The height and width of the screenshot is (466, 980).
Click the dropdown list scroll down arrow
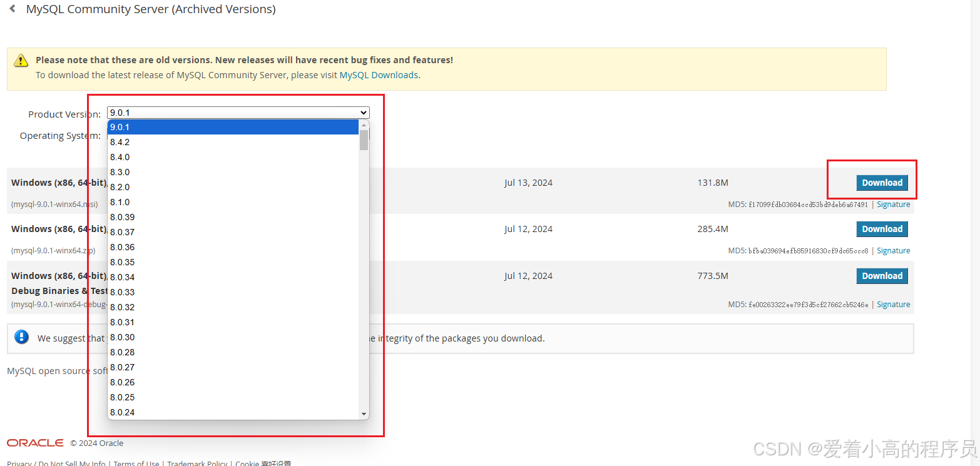(x=364, y=414)
